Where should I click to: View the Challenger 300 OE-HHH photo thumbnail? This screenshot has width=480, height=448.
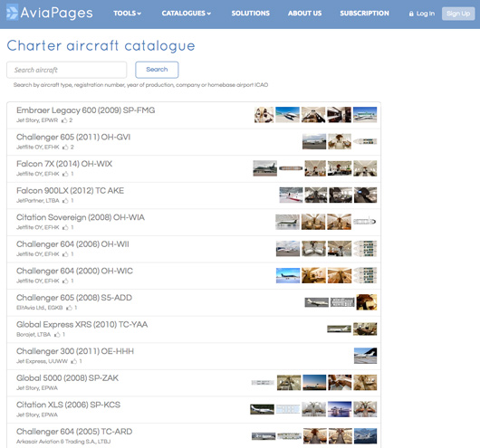tap(366, 356)
